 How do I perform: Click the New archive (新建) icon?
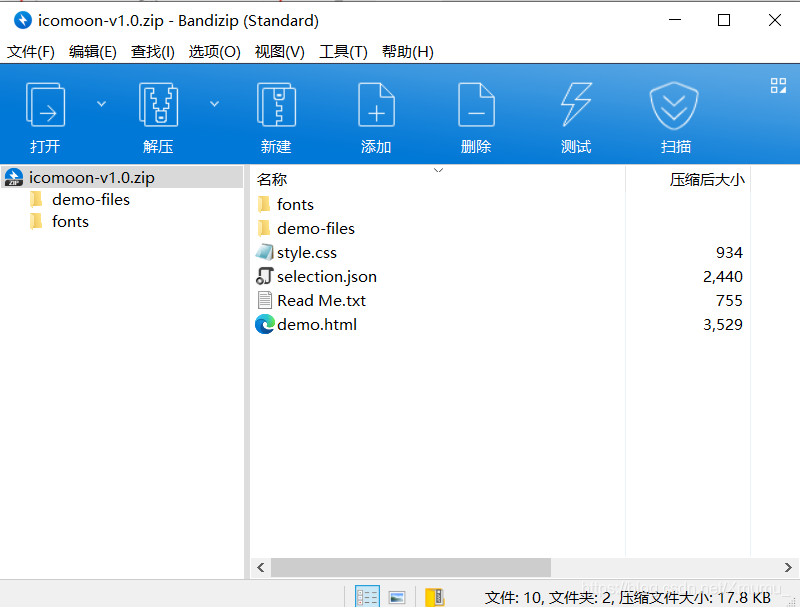(x=276, y=105)
